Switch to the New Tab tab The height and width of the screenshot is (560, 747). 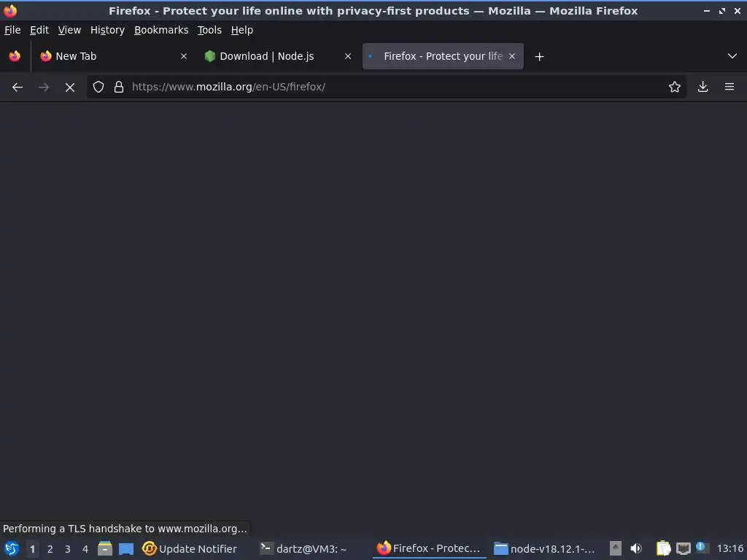pos(113,56)
